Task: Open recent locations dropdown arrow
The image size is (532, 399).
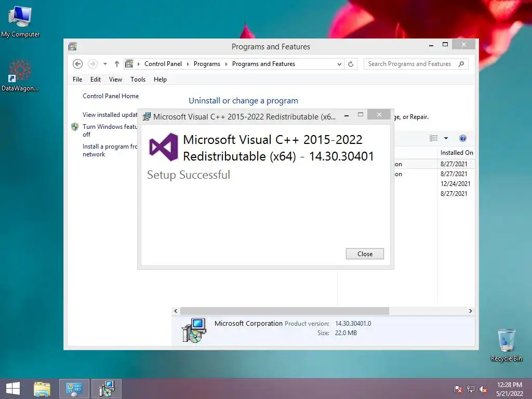Action: point(105,64)
